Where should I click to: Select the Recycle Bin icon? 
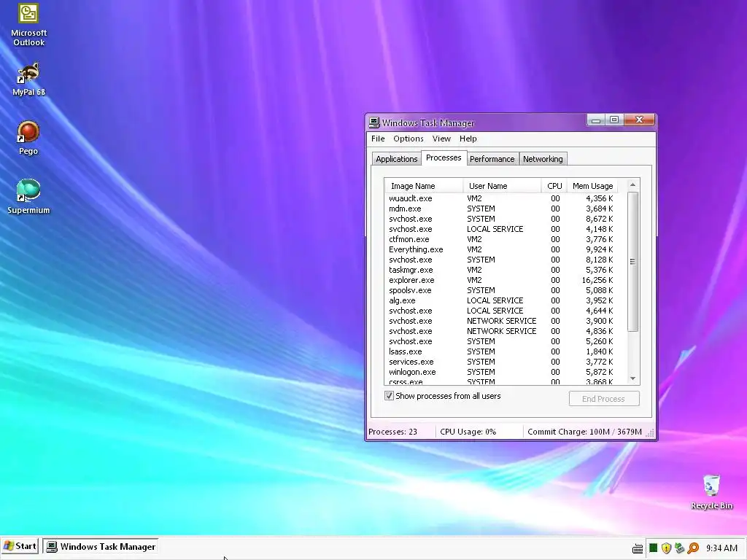pyautogui.click(x=711, y=492)
